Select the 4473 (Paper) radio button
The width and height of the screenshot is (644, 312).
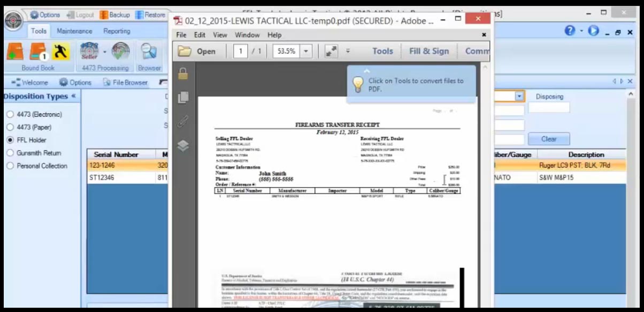10,127
